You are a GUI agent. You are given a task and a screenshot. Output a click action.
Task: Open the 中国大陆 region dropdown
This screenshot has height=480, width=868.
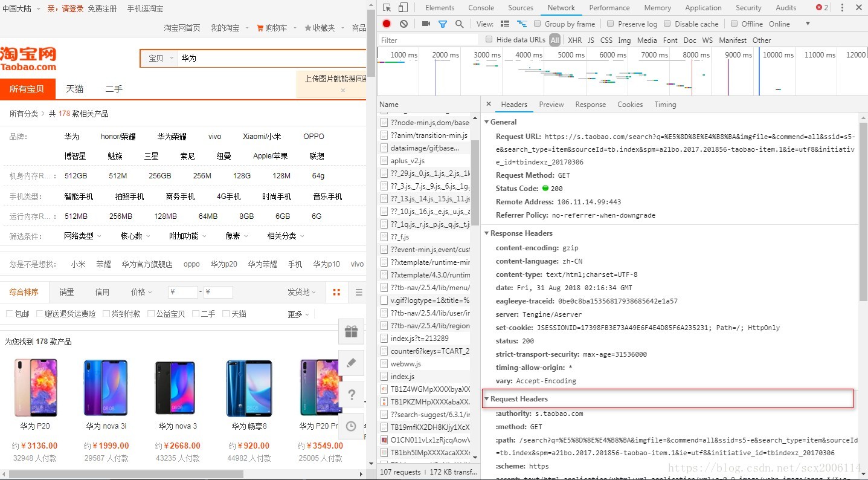[21, 9]
